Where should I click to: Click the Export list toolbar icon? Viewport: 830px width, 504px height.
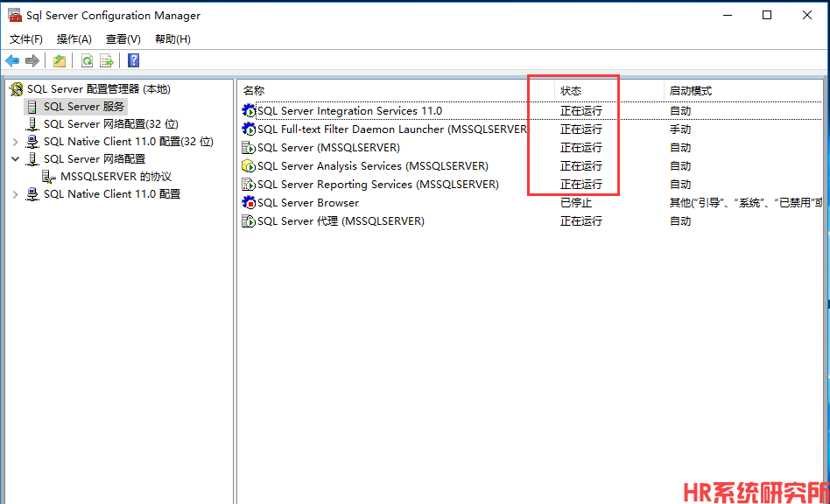[107, 61]
